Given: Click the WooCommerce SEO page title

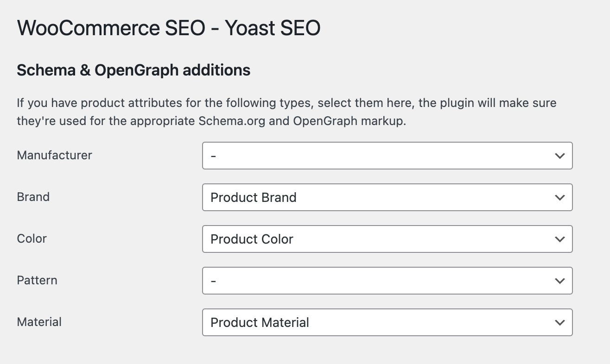Looking at the screenshot, I should click(x=168, y=28).
